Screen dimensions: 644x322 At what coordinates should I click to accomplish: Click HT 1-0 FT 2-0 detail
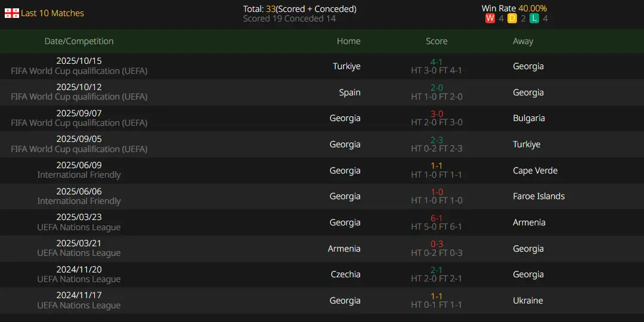(x=436, y=97)
